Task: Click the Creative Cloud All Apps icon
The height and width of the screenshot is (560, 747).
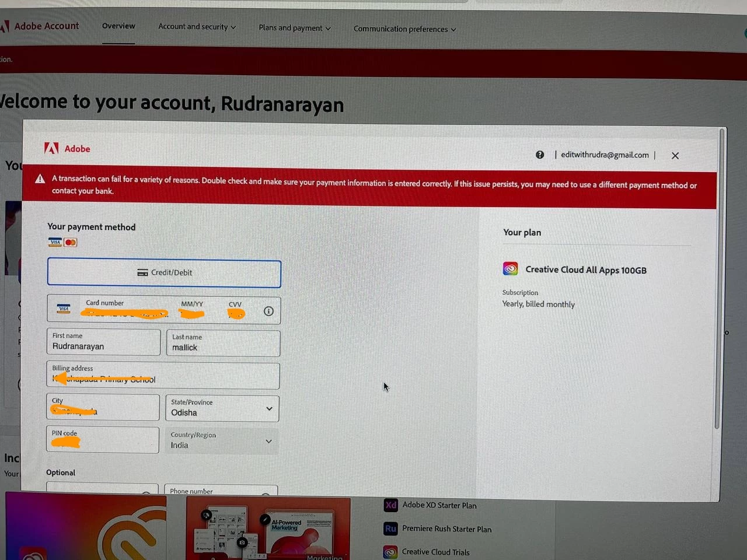Action: point(511,268)
